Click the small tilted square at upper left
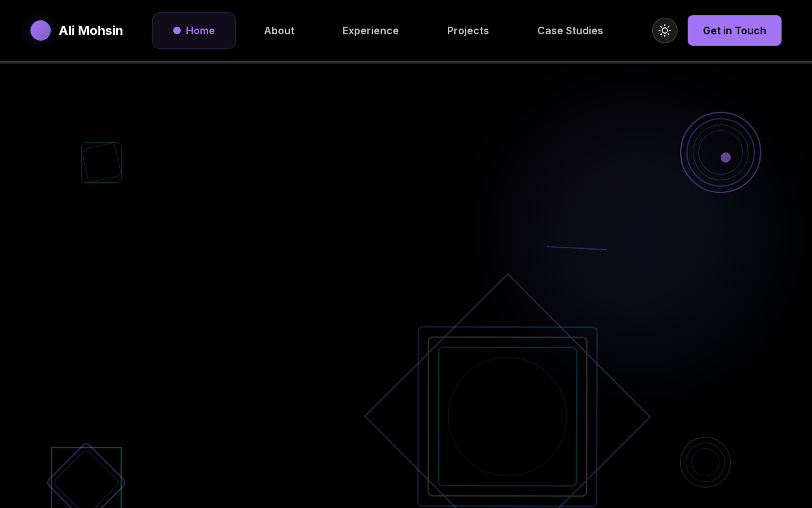Viewport: 812px width, 508px height. [101, 163]
